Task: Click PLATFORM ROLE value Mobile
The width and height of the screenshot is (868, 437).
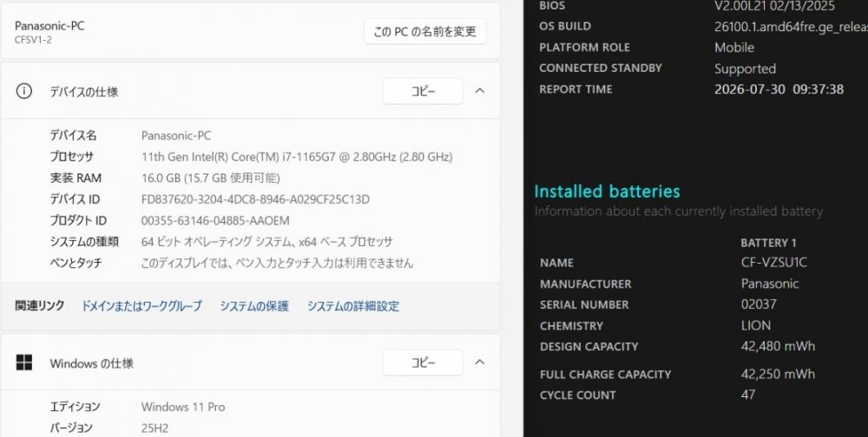Action: tap(734, 48)
